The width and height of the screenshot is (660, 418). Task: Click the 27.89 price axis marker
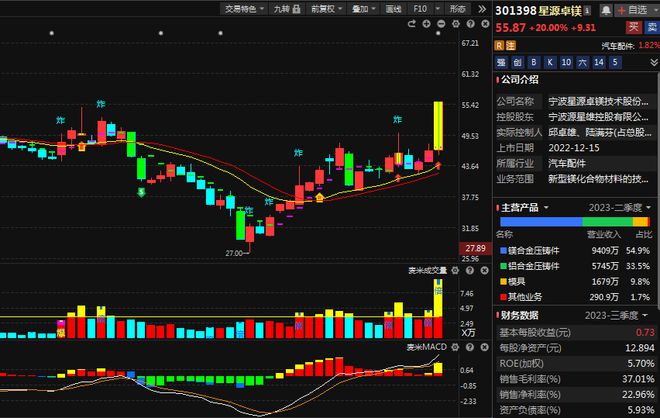(475, 248)
